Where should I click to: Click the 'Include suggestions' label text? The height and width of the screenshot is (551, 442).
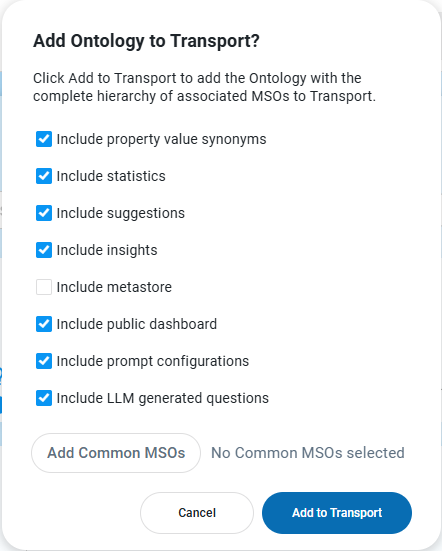click(121, 213)
